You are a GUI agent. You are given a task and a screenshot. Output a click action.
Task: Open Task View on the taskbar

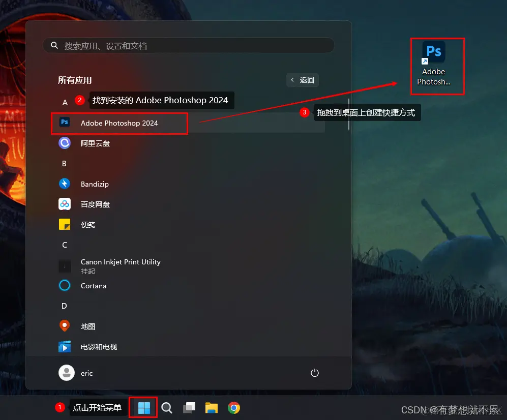[189, 408]
